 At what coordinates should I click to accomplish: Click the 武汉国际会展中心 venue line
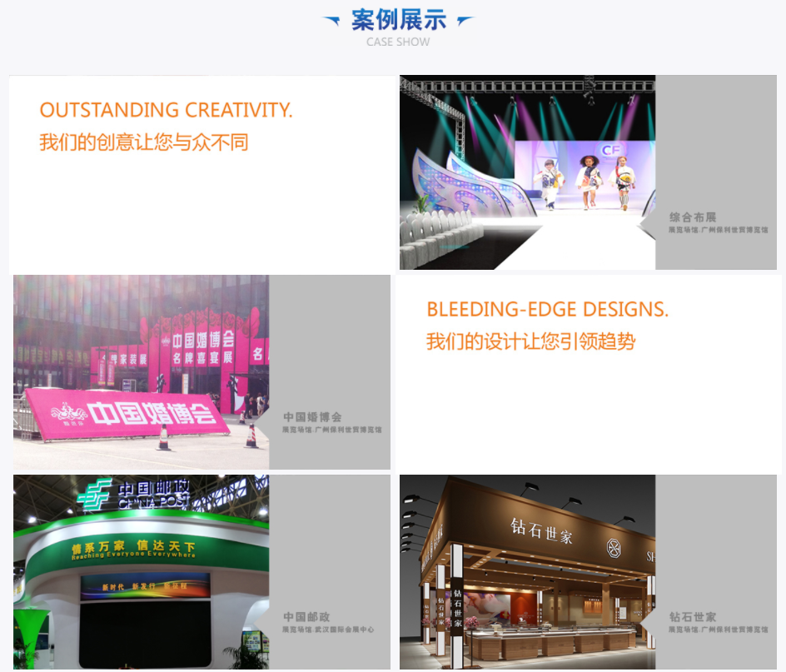coord(328,630)
